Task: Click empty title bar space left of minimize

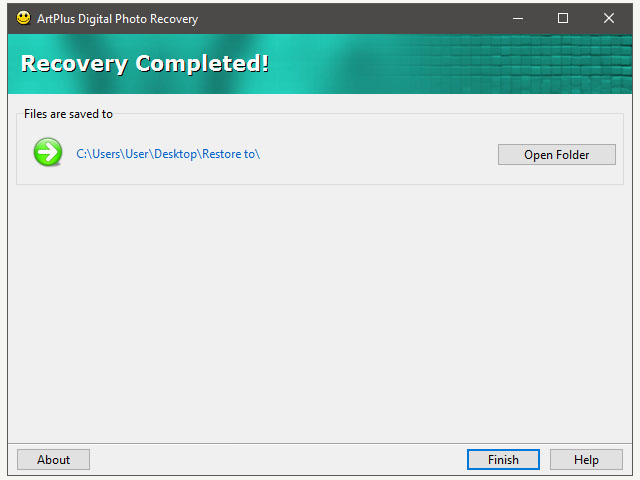Action: coord(350,18)
